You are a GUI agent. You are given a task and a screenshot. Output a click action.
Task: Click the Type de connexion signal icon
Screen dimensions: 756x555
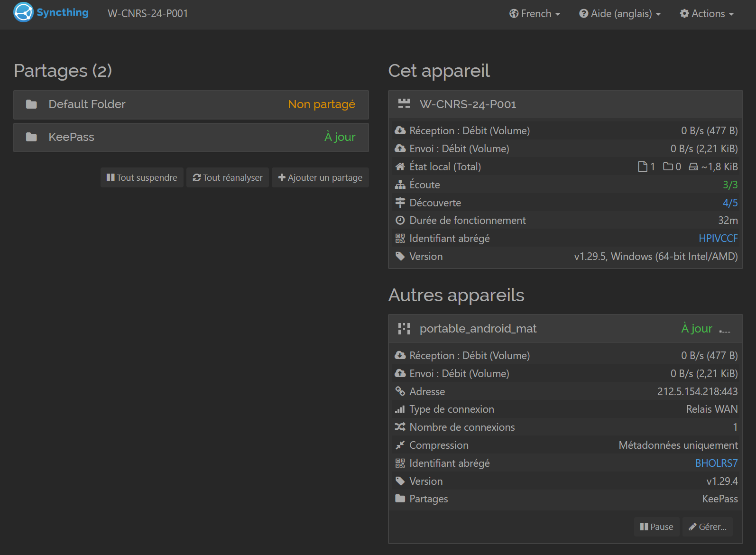point(400,409)
